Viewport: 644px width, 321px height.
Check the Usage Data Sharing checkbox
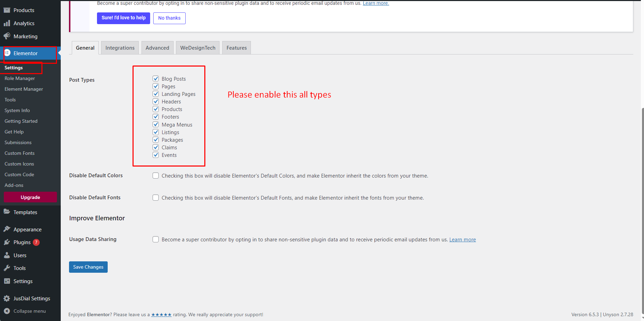[x=156, y=239]
